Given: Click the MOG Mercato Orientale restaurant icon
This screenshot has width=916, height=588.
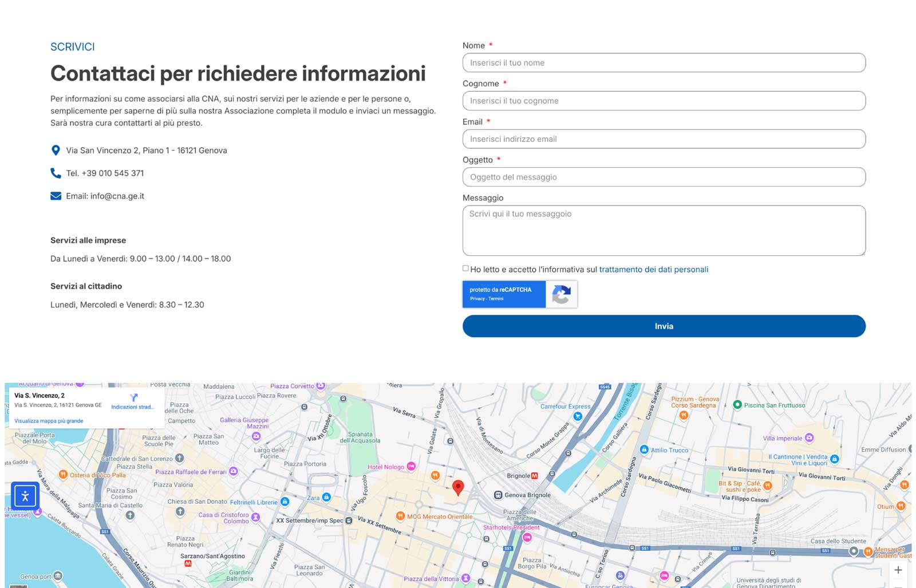Looking at the screenshot, I should pyautogui.click(x=401, y=516).
